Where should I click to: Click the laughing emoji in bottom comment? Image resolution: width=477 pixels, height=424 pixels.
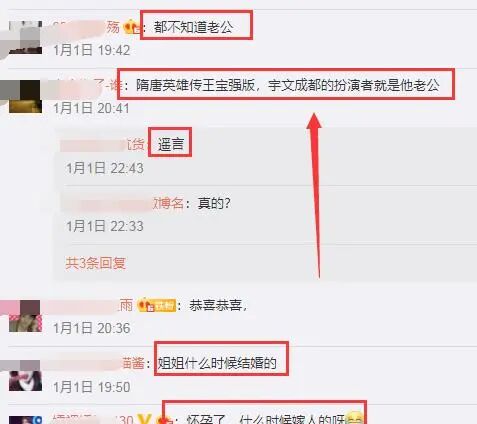point(354,418)
